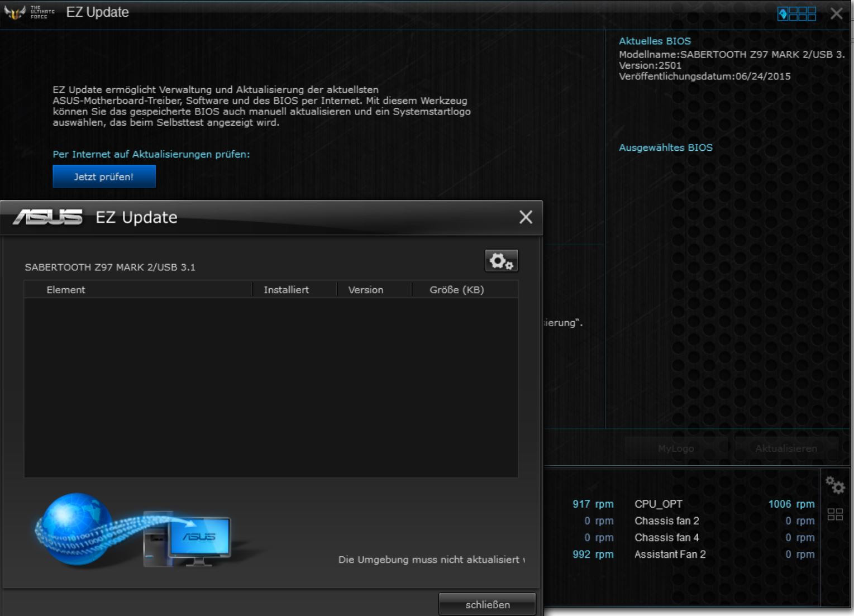This screenshot has height=616, width=854.
Task: Select the CPU_OPT fan label
Action: (x=658, y=504)
